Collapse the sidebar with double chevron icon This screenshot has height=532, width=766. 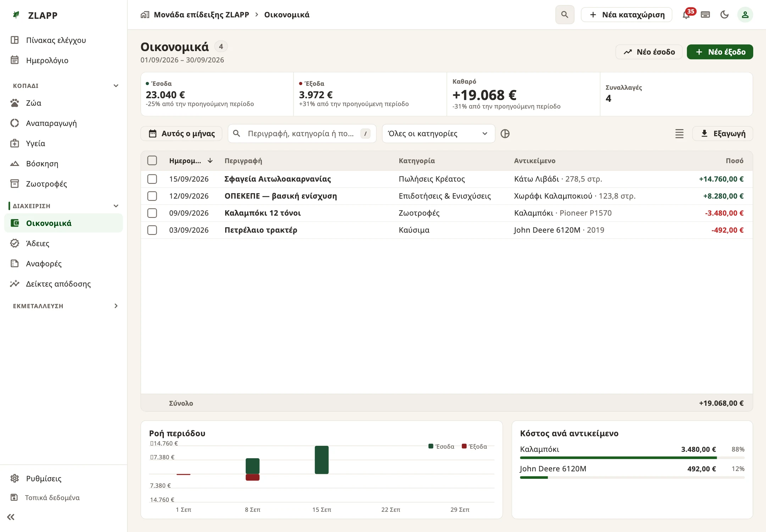tap(11, 517)
